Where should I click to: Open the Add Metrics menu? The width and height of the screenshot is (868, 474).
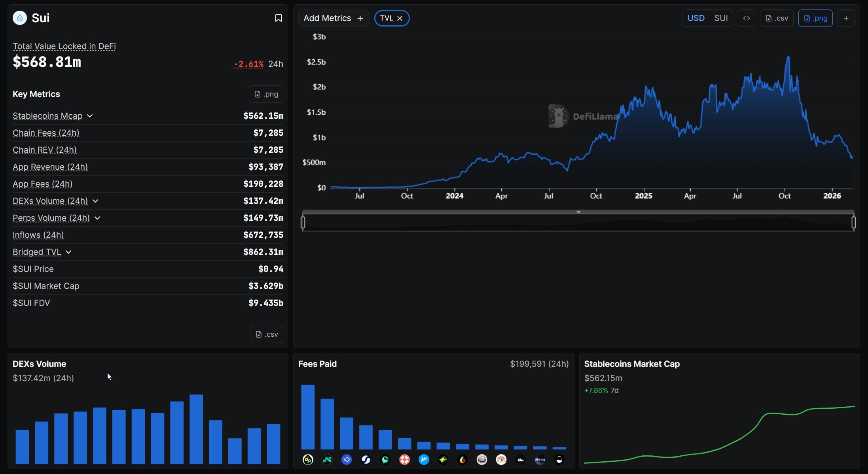pyautogui.click(x=333, y=18)
